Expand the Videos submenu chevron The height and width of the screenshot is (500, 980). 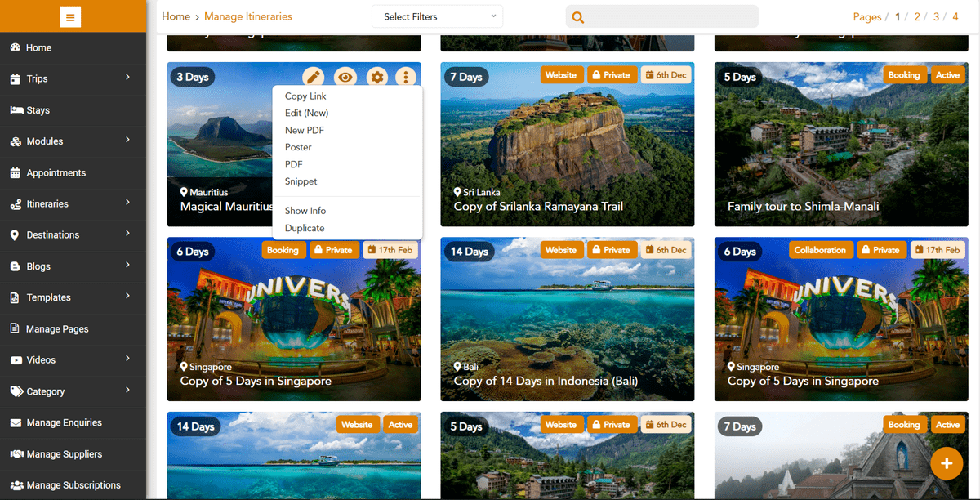point(128,359)
